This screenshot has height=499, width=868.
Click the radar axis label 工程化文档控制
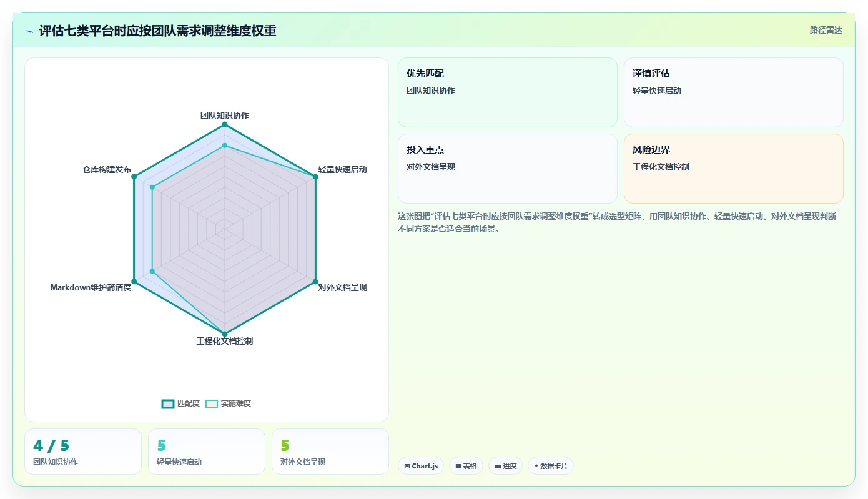coord(225,341)
